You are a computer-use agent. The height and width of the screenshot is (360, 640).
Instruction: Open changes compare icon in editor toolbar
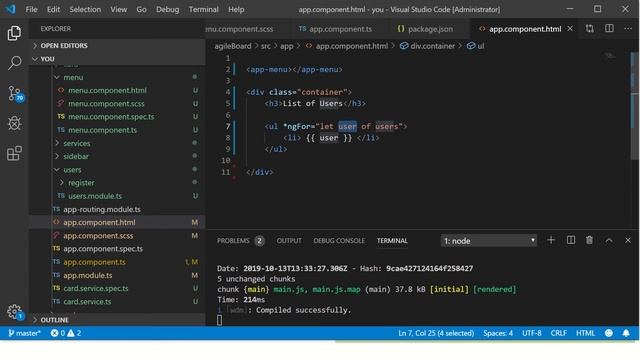click(589, 29)
